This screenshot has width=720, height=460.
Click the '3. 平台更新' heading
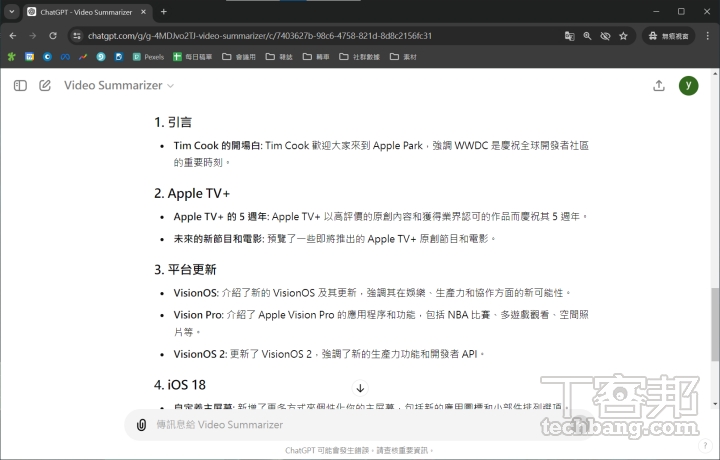pos(186,269)
